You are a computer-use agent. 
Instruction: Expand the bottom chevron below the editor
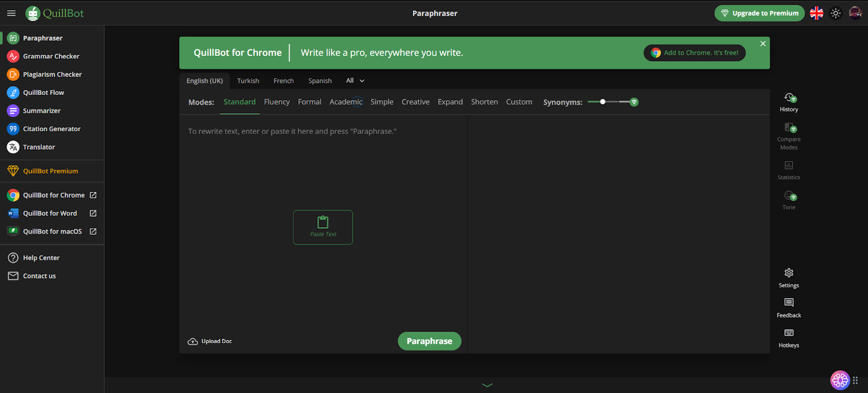click(487, 385)
